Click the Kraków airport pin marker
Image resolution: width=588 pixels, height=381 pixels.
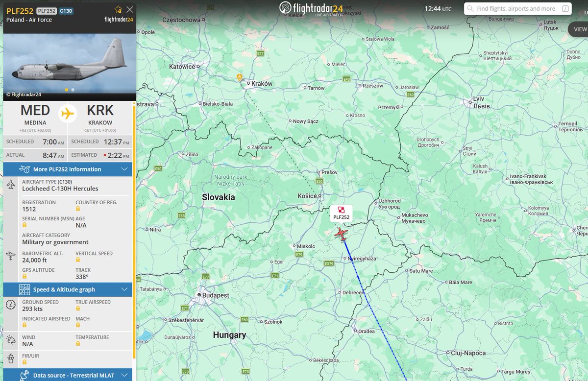pyautogui.click(x=239, y=77)
